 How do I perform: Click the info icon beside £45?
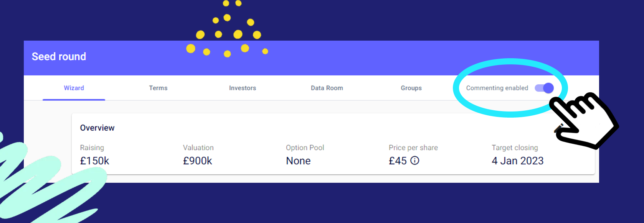pos(415,161)
